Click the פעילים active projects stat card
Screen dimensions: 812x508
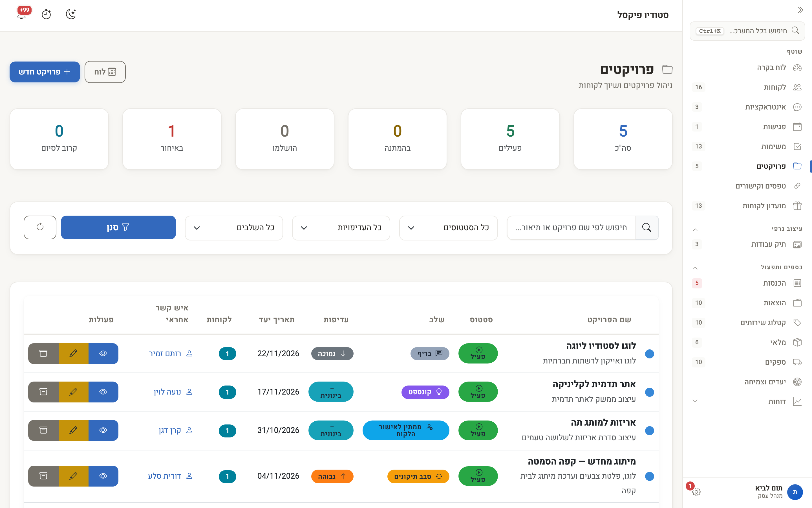pos(510,139)
